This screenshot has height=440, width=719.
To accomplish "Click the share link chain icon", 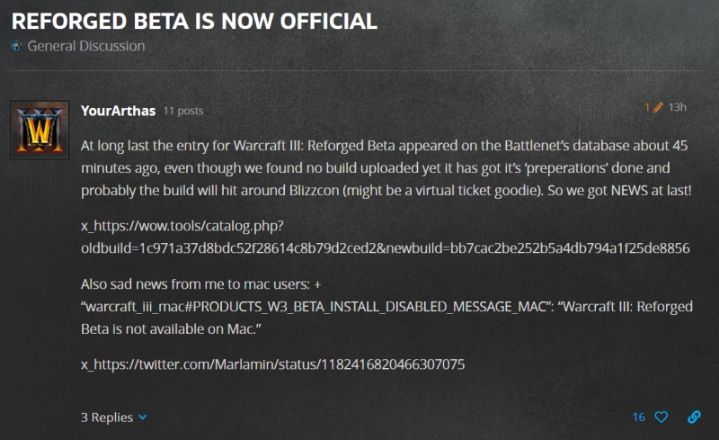I will (x=693, y=417).
